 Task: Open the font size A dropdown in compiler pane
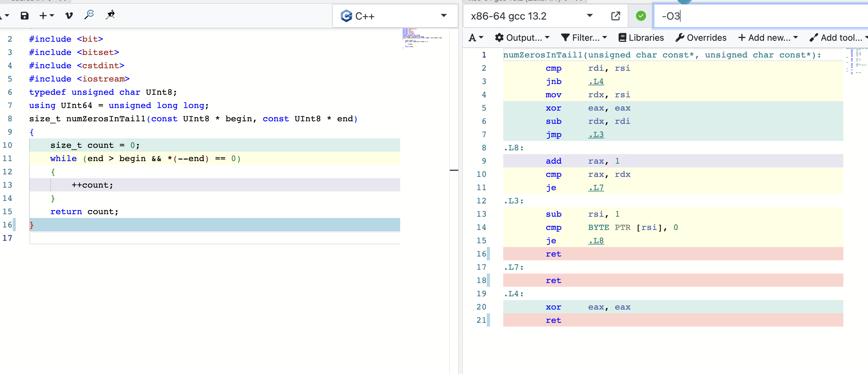[476, 38]
